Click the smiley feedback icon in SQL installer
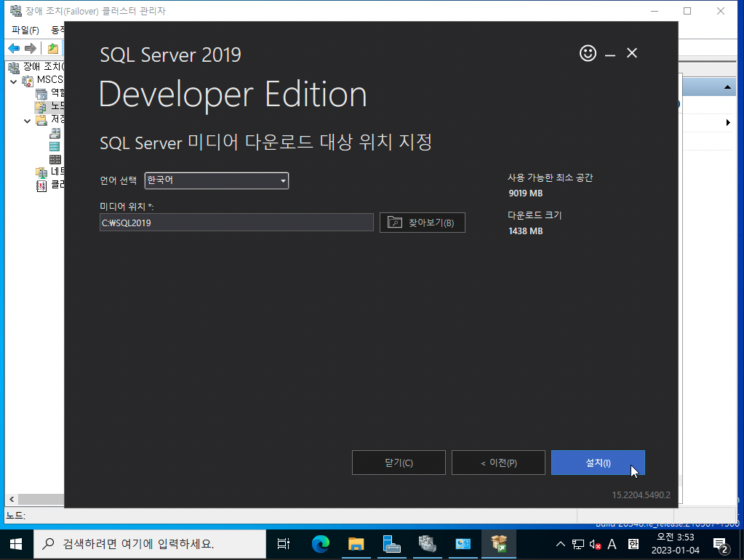Image resolution: width=744 pixels, height=560 pixels. coord(588,53)
